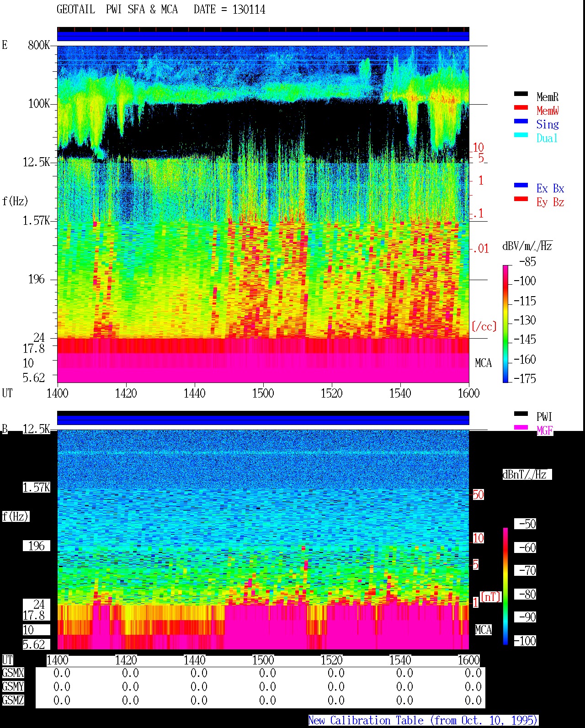This screenshot has height=728, width=585.
Task: Click the cyan Dual legend swatch
Action: coord(521,135)
